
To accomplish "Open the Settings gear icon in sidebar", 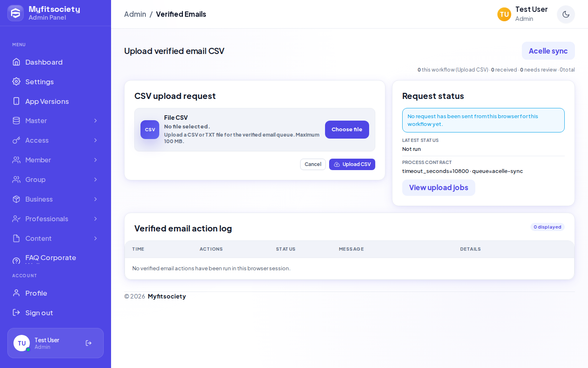I will (x=16, y=82).
